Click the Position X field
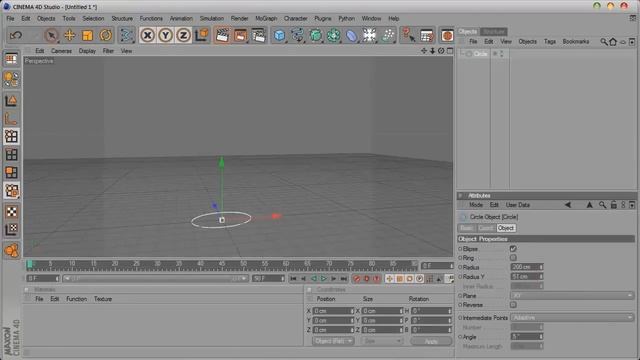 (x=333, y=311)
